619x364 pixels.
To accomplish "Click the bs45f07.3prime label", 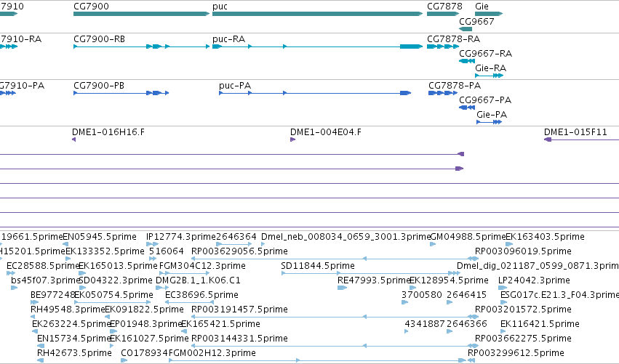I will [45, 280].
